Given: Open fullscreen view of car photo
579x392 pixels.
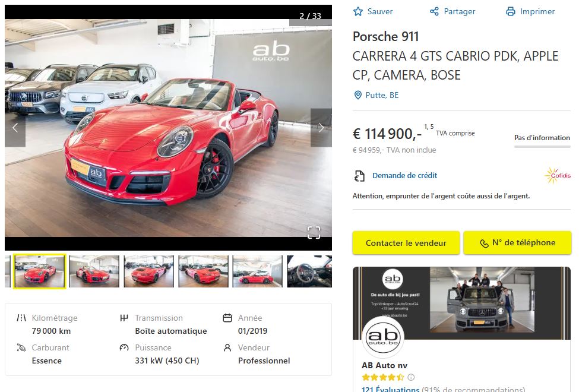Looking at the screenshot, I should (314, 232).
